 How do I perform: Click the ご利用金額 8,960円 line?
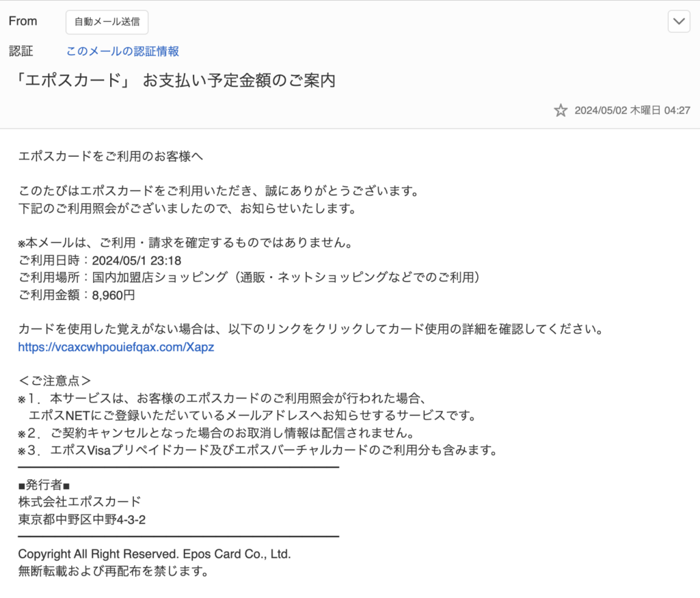[77, 295]
